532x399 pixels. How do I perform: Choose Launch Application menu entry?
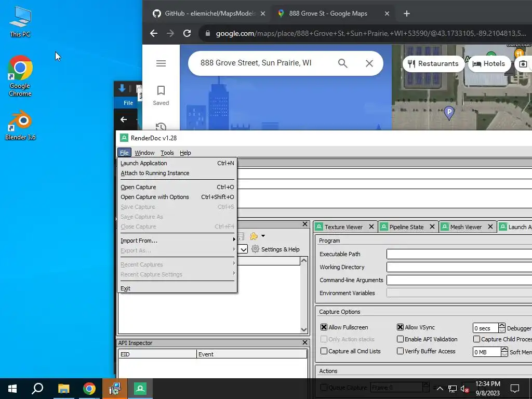pos(177,163)
